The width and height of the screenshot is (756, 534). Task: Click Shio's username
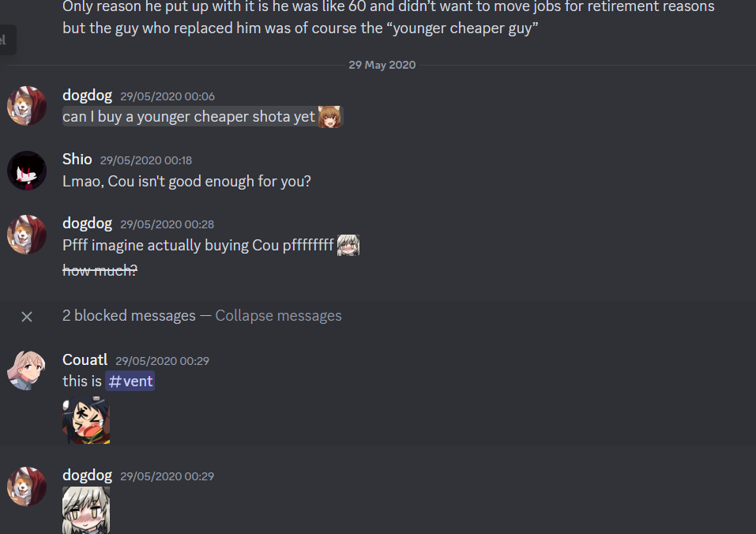(77, 159)
